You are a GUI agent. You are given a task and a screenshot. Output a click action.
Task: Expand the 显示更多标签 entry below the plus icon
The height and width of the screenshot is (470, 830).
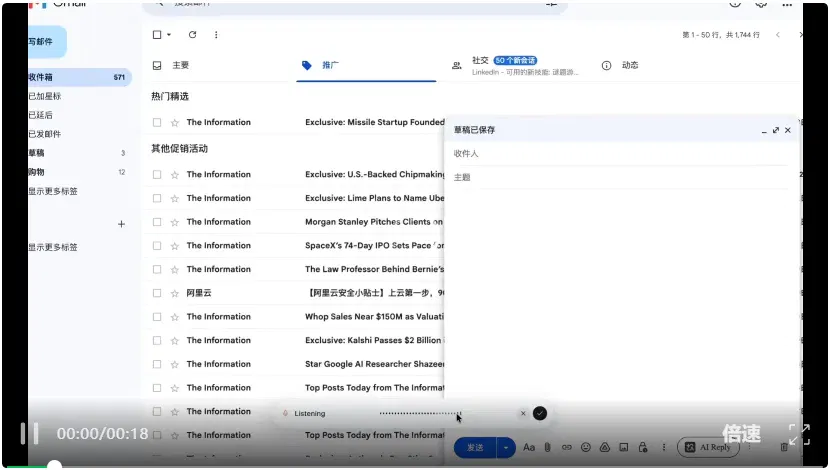[x=53, y=247]
